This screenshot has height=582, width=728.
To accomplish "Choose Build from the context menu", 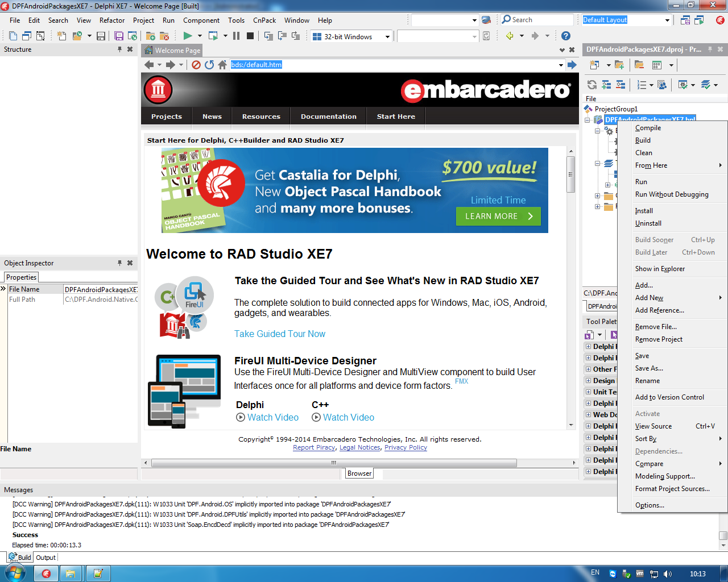I will pyautogui.click(x=643, y=140).
